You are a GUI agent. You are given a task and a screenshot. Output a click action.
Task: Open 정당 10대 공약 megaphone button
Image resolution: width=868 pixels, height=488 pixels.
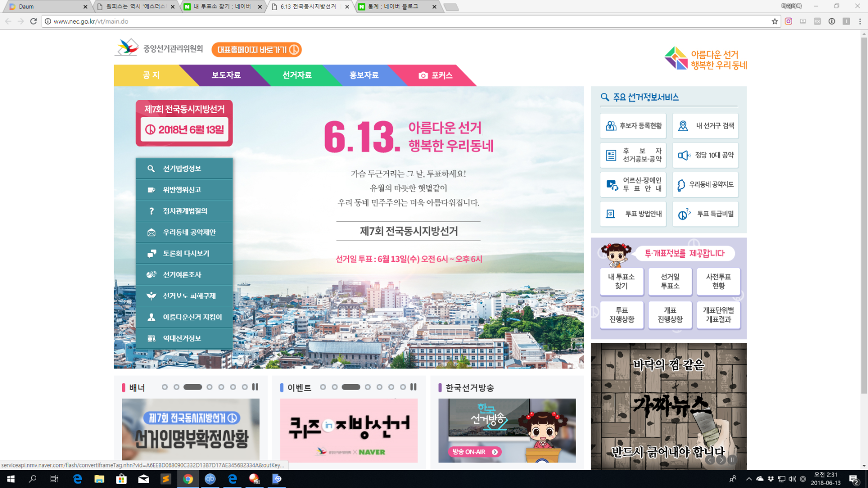705,155
